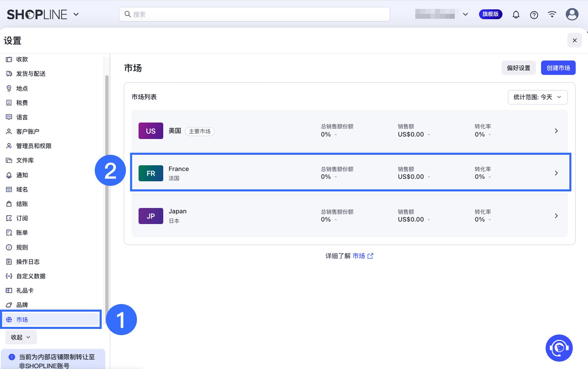Close the settings panel
This screenshot has width=588, height=369.
(575, 40)
